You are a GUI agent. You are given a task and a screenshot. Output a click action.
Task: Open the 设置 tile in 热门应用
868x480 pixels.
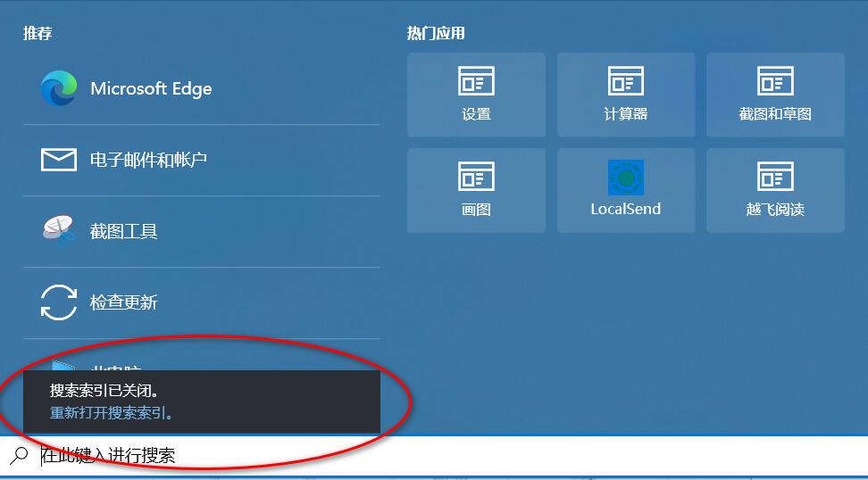click(x=476, y=94)
